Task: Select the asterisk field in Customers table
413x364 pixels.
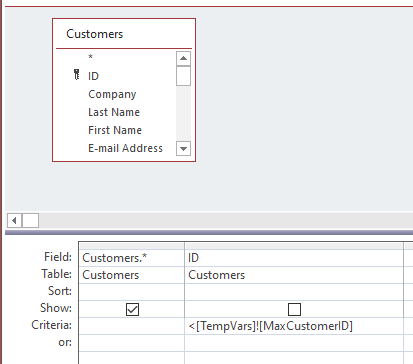Action: pyautogui.click(x=90, y=57)
